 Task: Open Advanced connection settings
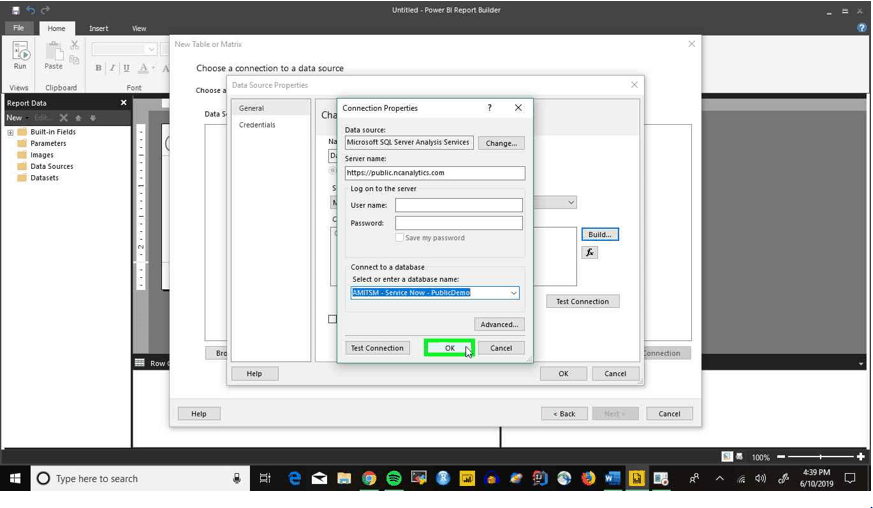tap(499, 324)
